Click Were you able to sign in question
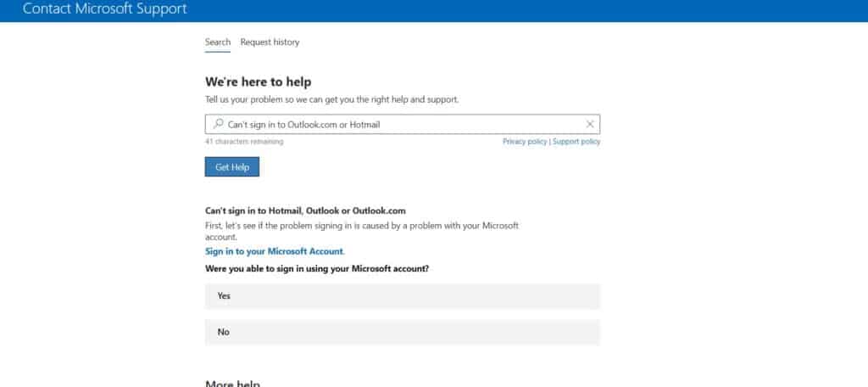 [317, 269]
